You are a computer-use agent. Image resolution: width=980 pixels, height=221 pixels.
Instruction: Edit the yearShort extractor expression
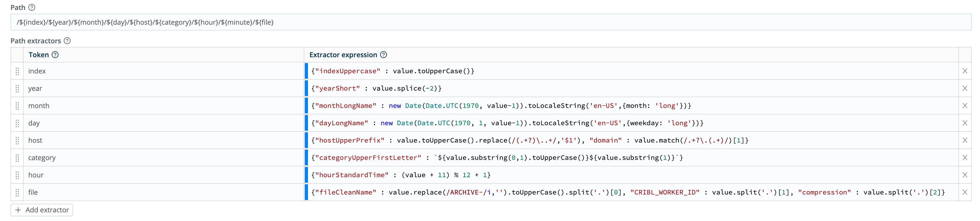(632, 88)
